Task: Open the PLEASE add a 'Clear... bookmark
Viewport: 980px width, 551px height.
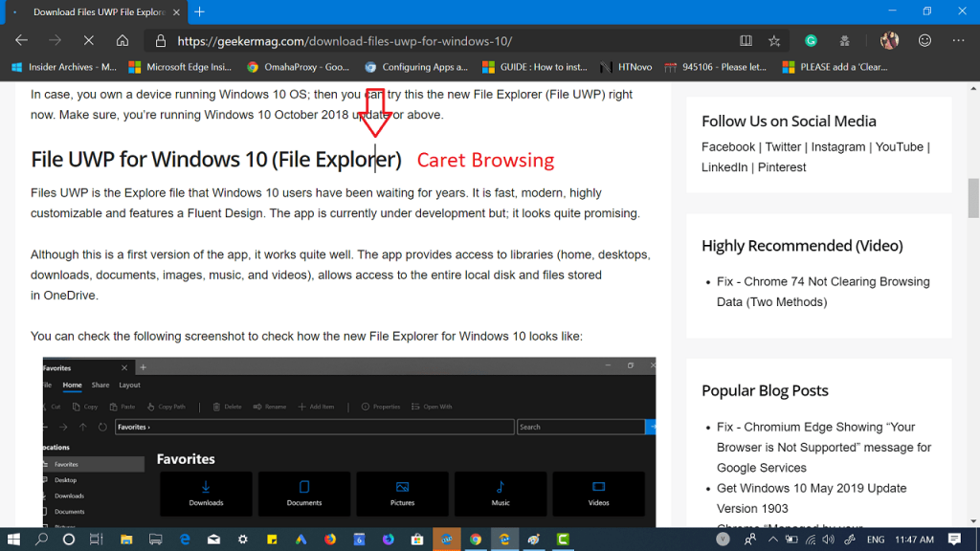Action: [835, 67]
